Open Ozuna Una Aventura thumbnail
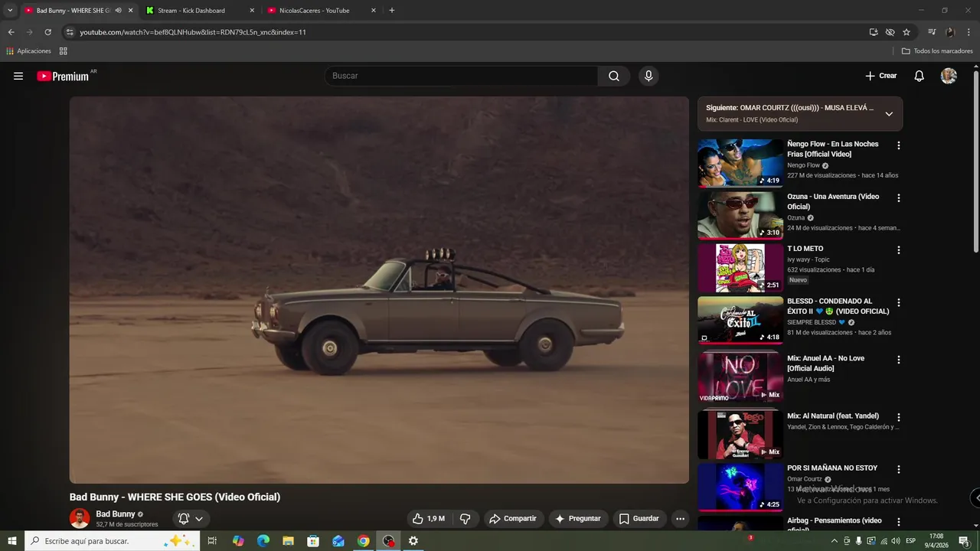 point(740,215)
